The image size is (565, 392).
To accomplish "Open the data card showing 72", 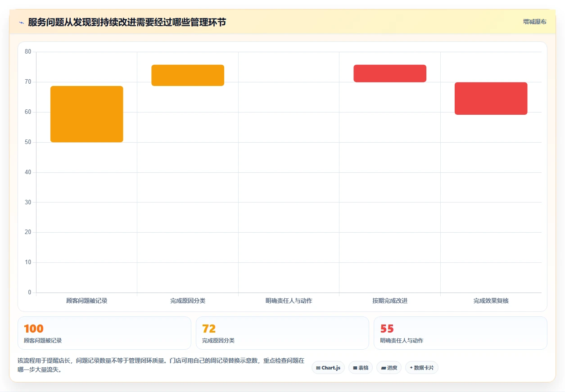I will 282,333.
